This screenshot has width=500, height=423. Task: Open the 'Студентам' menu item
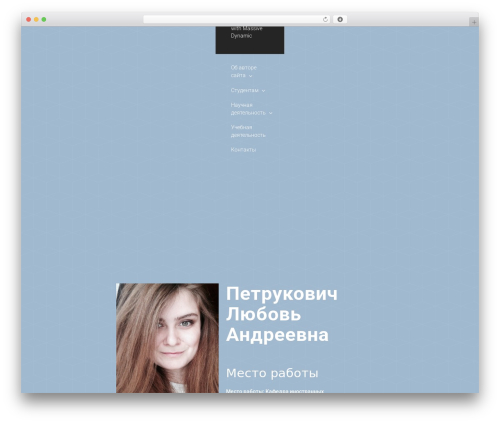[245, 90]
